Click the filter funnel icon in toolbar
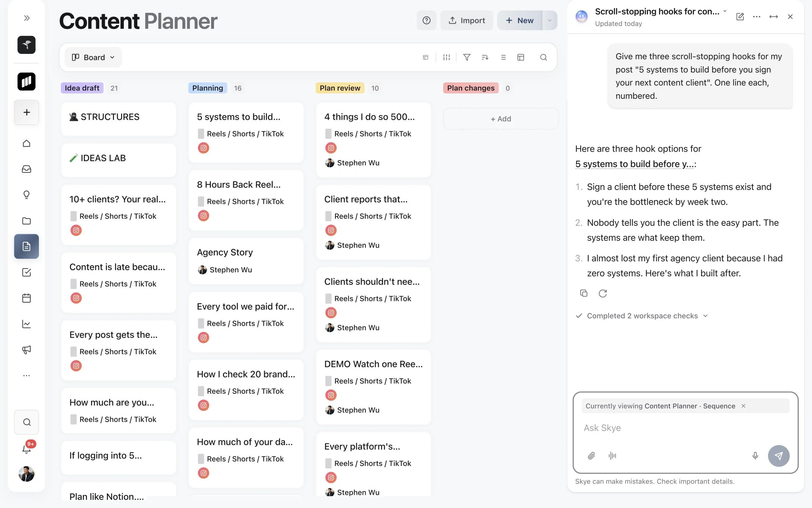 tap(467, 57)
